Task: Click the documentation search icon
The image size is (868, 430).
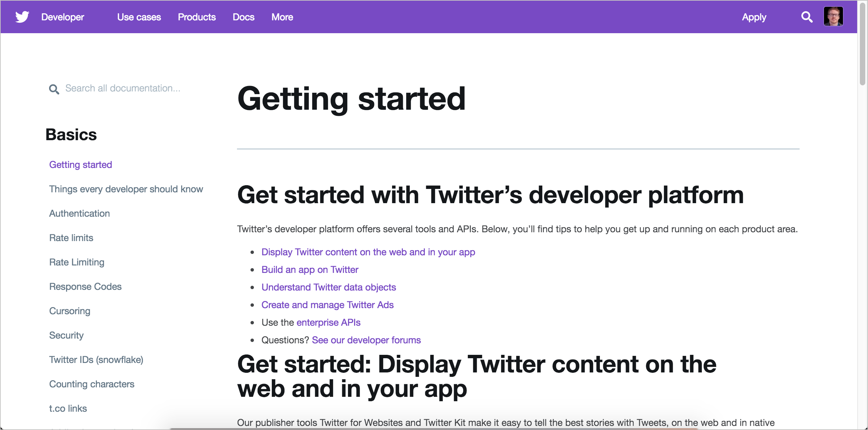Action: pos(54,89)
